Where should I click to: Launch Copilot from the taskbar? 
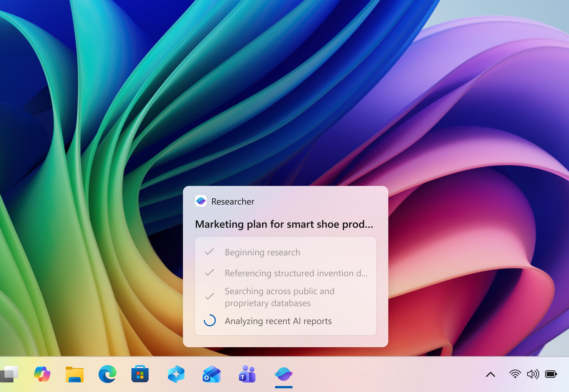tap(43, 374)
